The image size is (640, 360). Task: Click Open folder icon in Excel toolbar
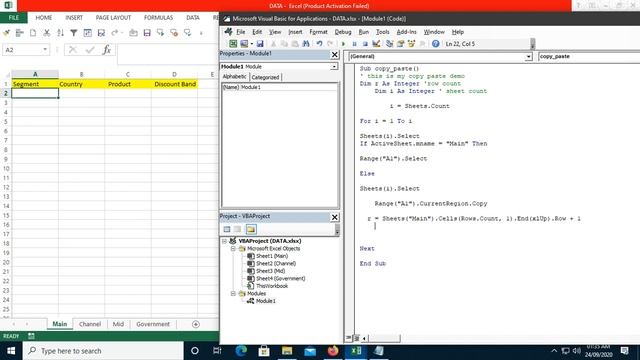coord(133,33)
